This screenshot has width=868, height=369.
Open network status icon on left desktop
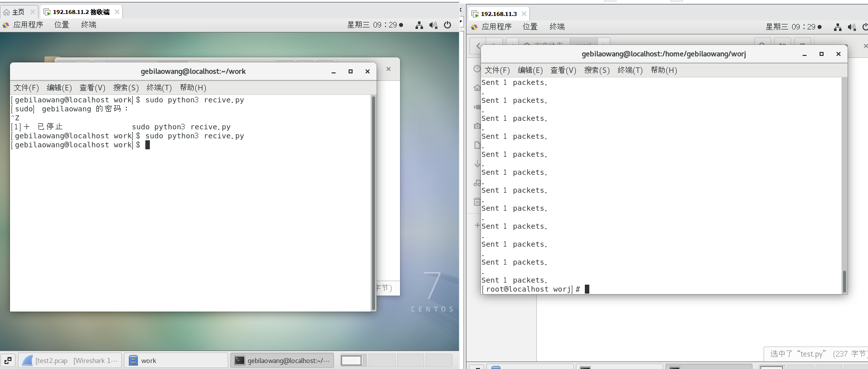[x=419, y=25]
